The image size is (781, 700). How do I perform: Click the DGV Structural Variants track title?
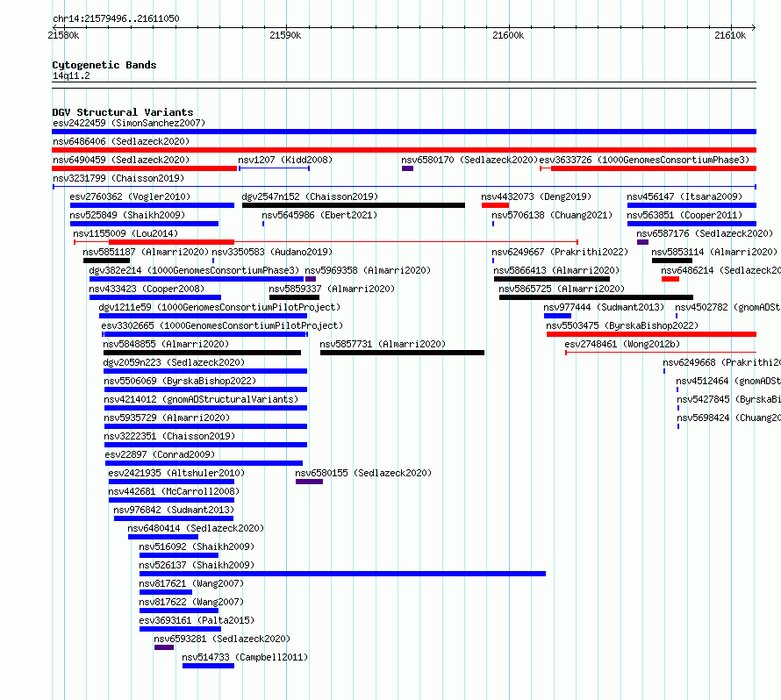point(123,112)
